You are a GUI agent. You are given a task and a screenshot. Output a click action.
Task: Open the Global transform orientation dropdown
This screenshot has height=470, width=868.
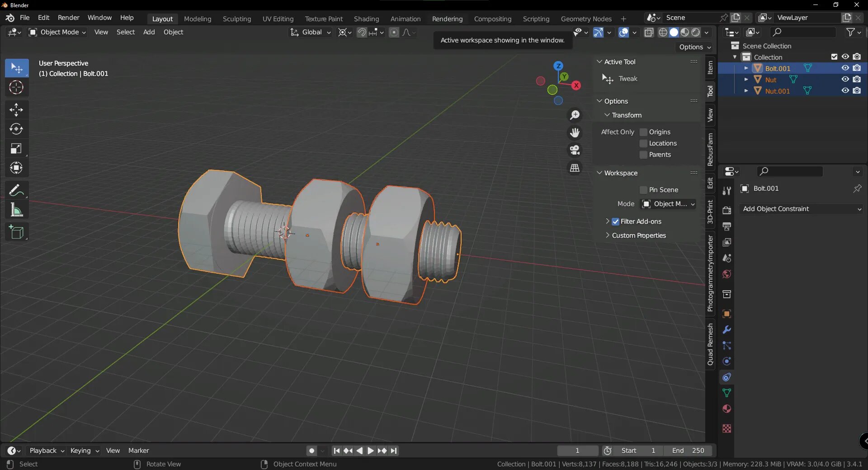click(x=311, y=32)
